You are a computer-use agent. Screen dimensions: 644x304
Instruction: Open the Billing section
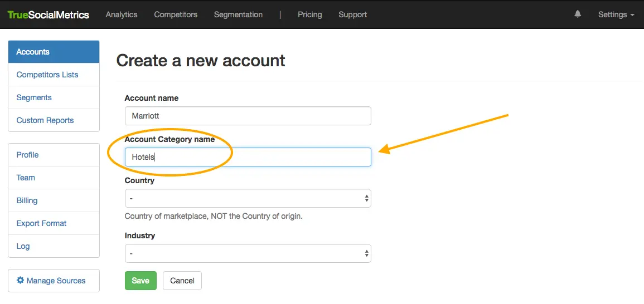pyautogui.click(x=27, y=200)
